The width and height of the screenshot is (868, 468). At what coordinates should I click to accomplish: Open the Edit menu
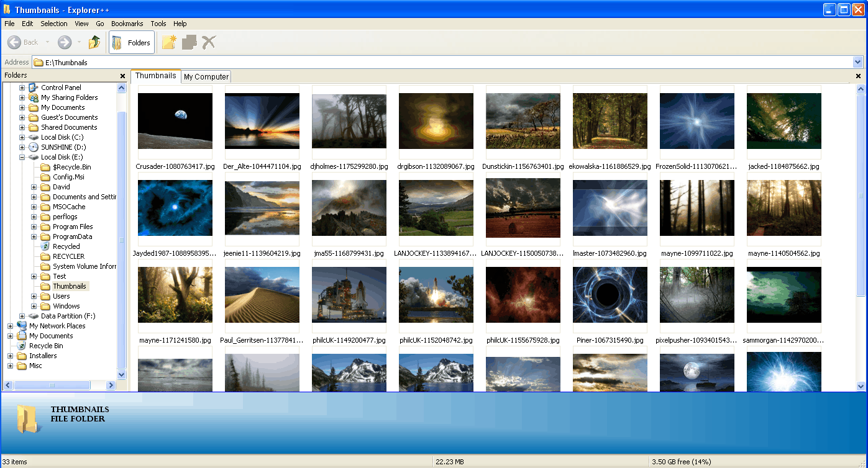point(27,24)
